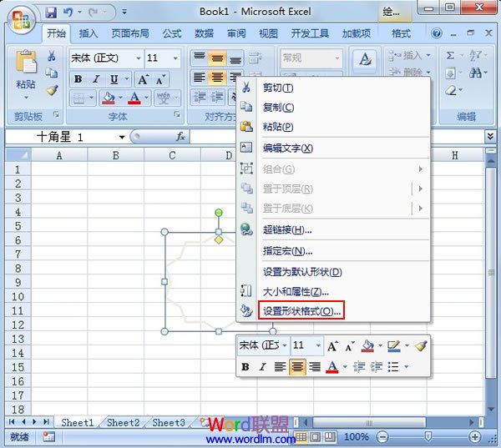
Task: Toggle ribbon Italic formatting
Action: point(96,79)
